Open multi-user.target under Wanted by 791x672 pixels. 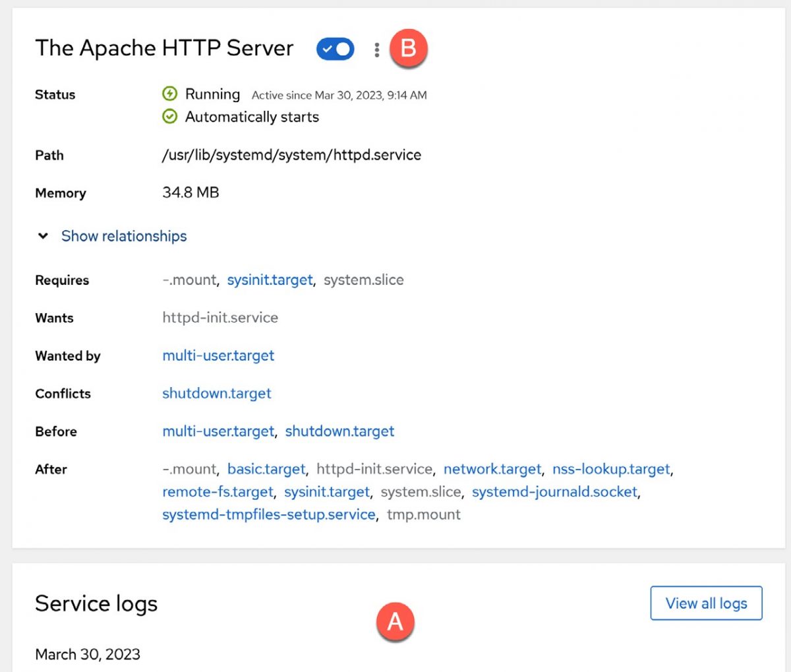pos(218,355)
